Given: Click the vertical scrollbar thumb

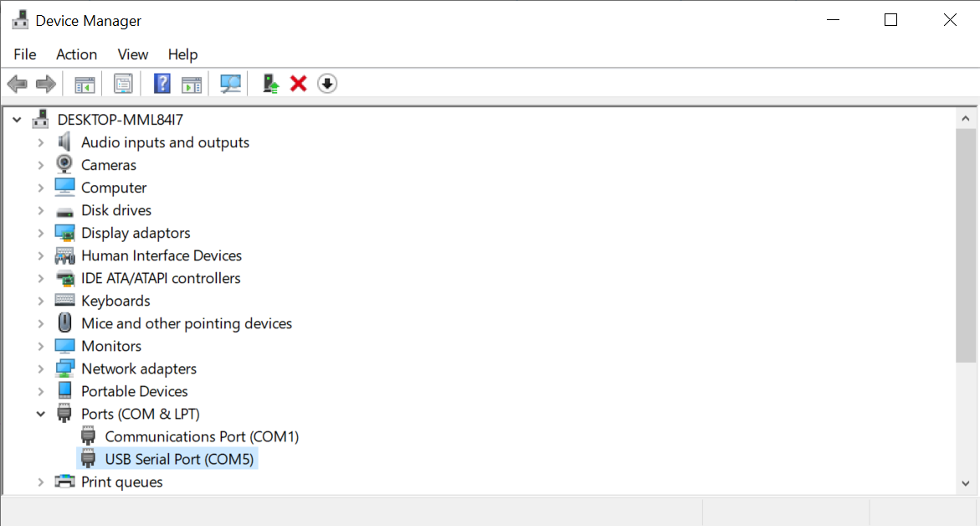Looking at the screenshot, I should coord(966,245).
